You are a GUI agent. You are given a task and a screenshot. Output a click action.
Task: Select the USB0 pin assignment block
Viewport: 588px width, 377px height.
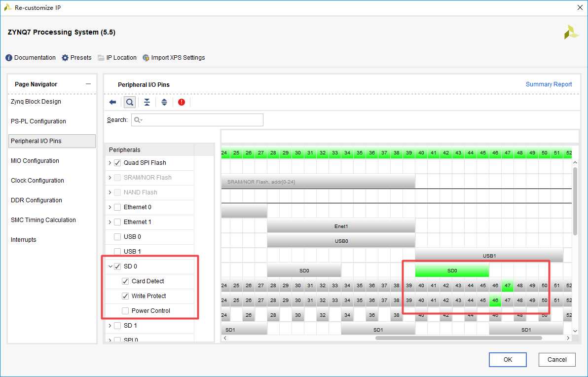(341, 241)
